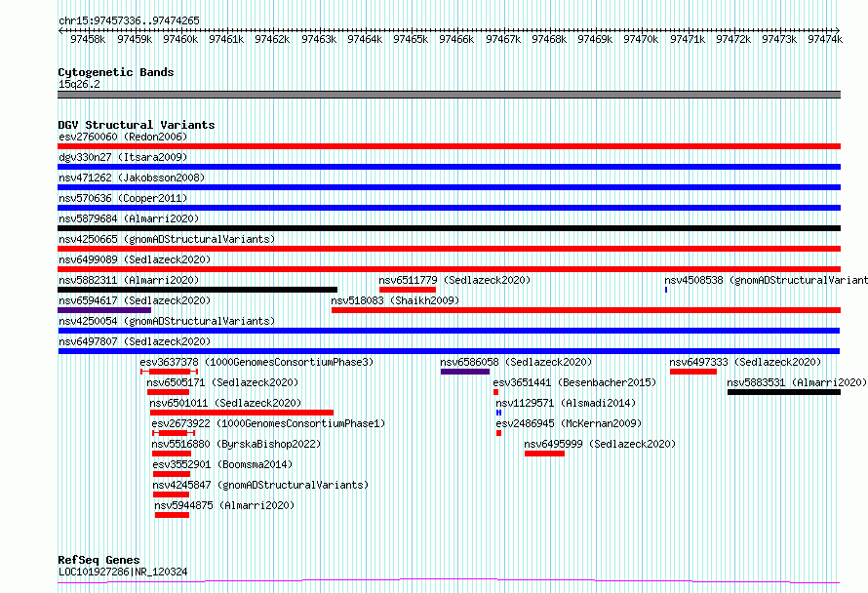Open esv2486945 (McKernan2009) label
868x593 pixels.
pos(569,423)
